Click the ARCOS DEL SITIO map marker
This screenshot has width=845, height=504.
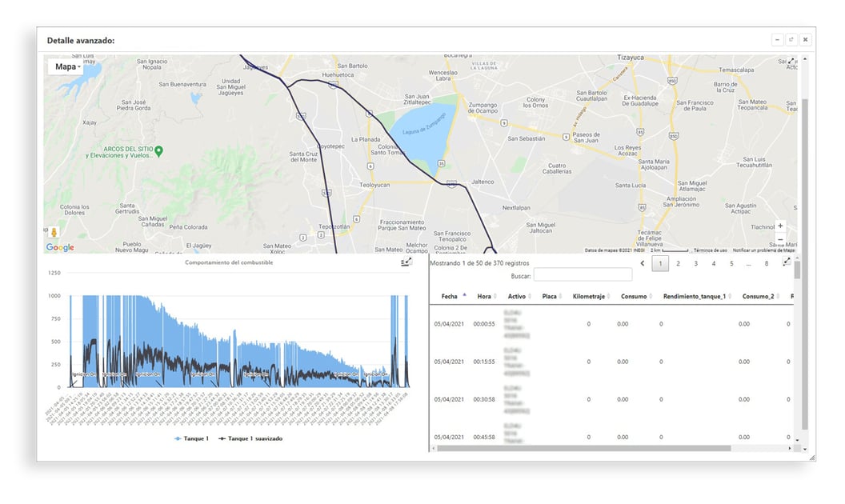pos(158,151)
